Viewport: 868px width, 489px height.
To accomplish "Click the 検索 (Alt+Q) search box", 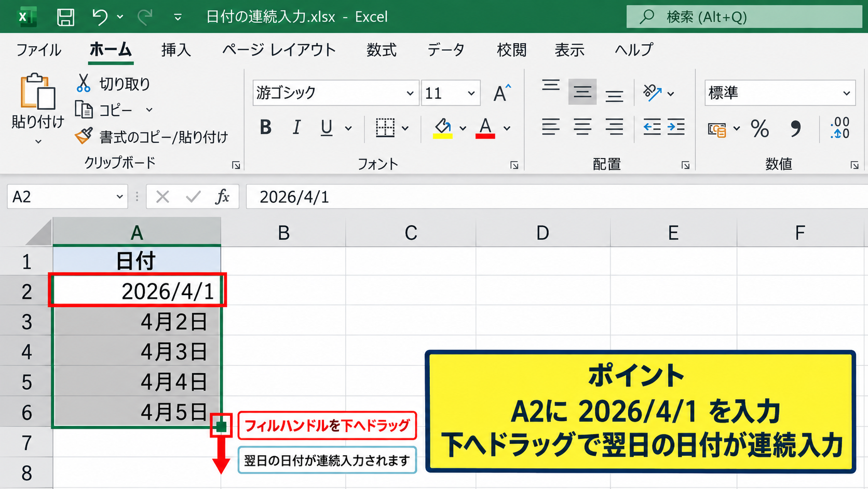I will point(744,17).
